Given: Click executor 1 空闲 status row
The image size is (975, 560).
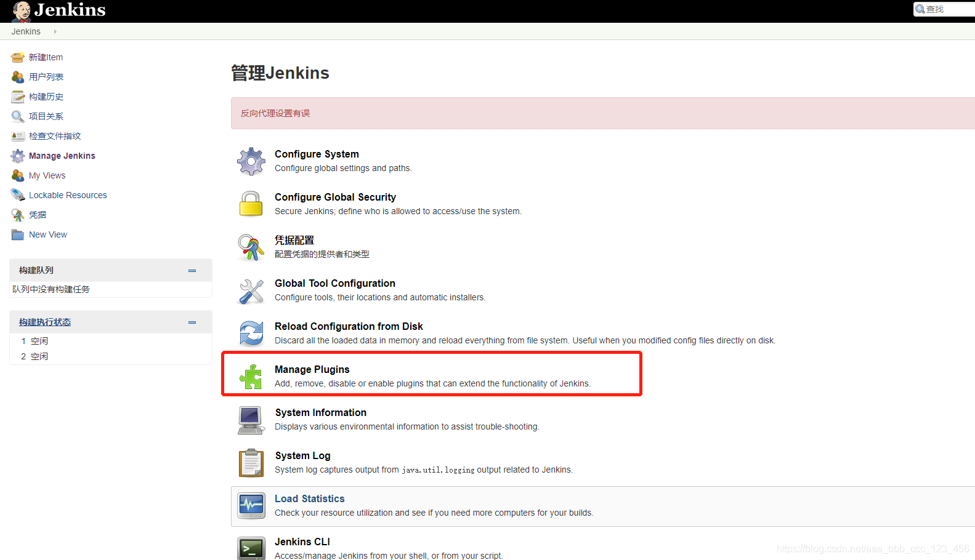Looking at the screenshot, I should click(x=111, y=341).
